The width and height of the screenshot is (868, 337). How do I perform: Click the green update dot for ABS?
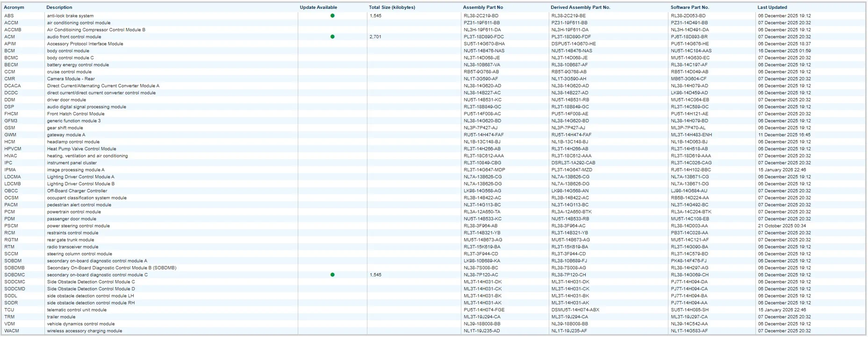tap(332, 16)
